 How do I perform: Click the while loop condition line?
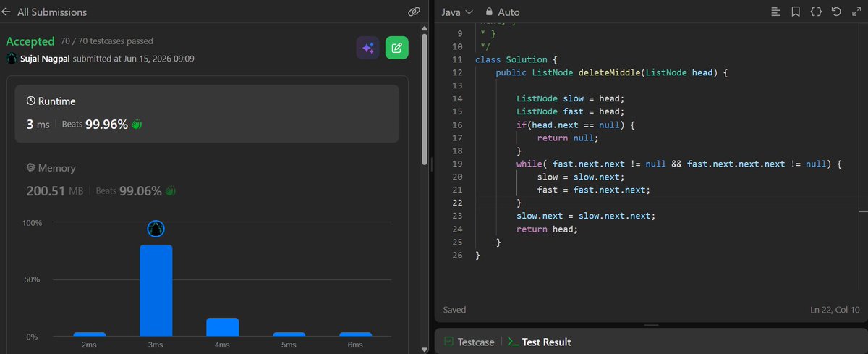coord(679,164)
